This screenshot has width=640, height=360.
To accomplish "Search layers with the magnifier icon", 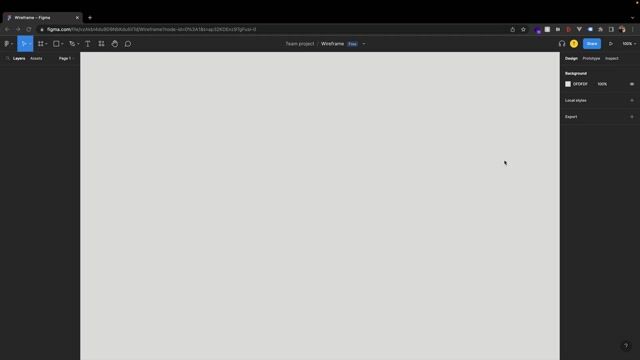I will (x=7, y=58).
